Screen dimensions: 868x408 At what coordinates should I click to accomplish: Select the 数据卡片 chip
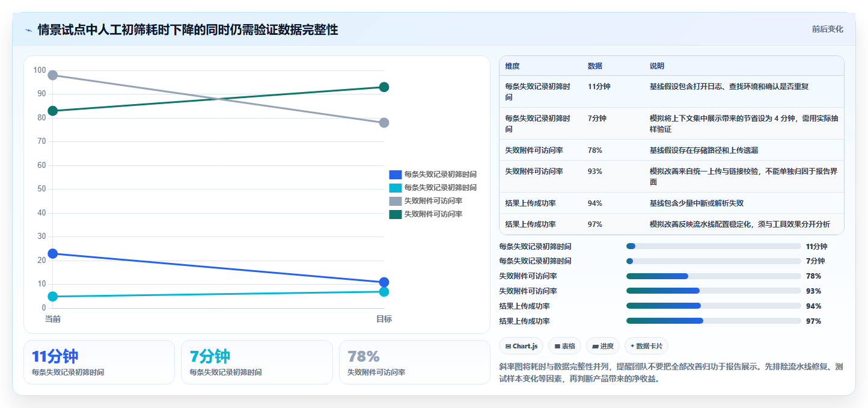tap(646, 346)
